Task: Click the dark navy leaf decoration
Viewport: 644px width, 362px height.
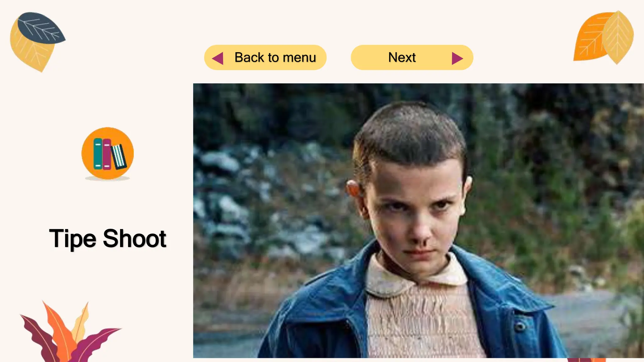Action: [41, 28]
